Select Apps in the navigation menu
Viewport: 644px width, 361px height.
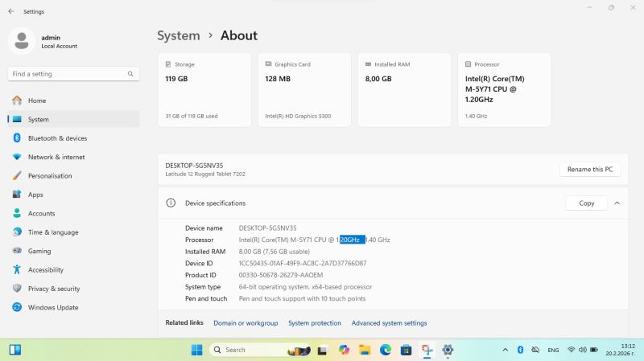click(35, 195)
